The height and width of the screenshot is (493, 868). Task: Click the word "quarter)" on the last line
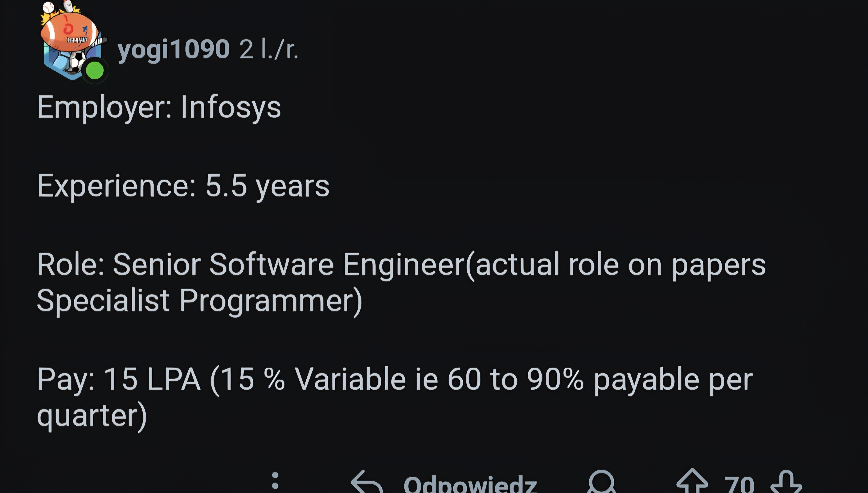click(91, 415)
